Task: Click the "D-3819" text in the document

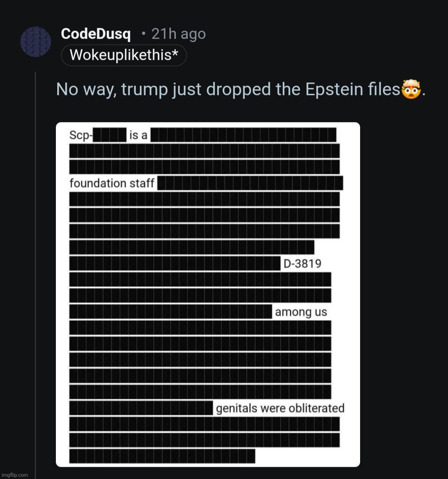Action: click(x=302, y=264)
